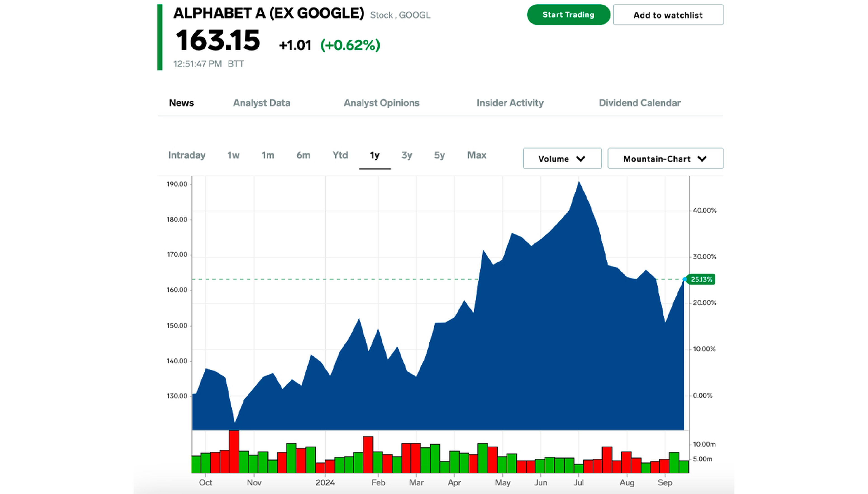
Task: Click the Jul x-axis label
Action: (579, 482)
